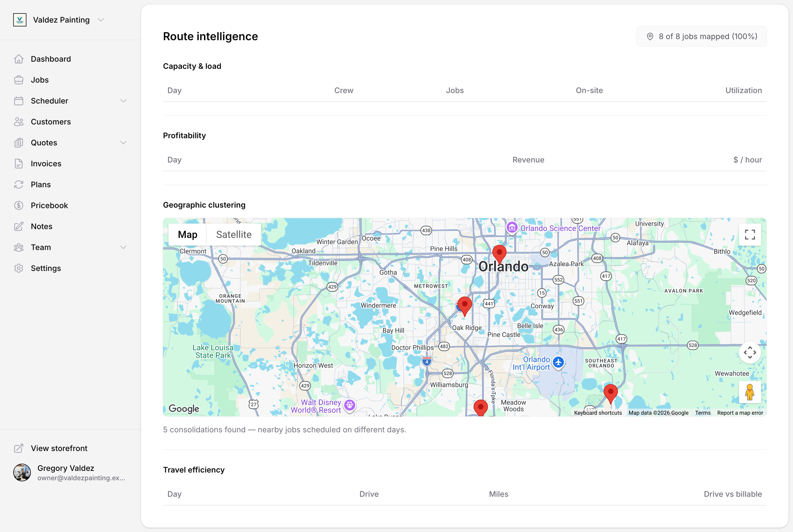793x532 pixels.
Task: Click the Plans refresh-arrows icon
Action: tap(19, 184)
